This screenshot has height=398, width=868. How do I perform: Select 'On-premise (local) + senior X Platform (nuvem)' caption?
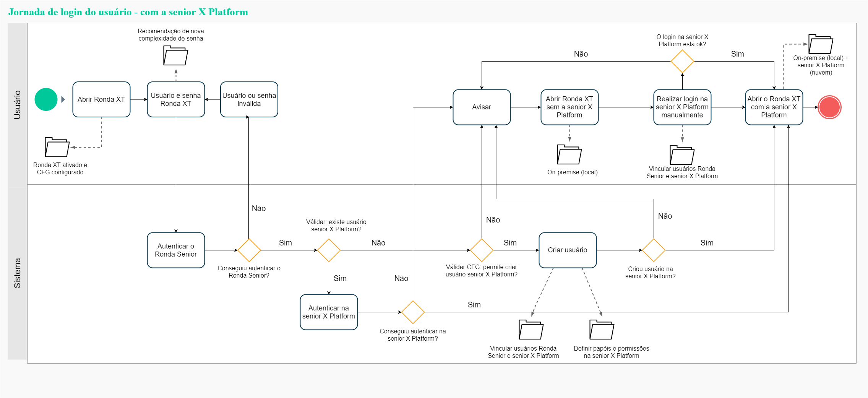pos(821,65)
